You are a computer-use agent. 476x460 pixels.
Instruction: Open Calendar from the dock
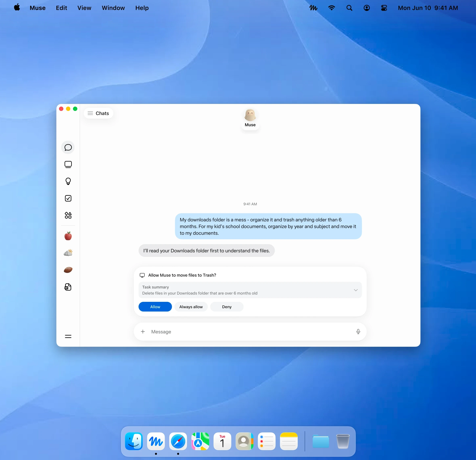coord(222,441)
